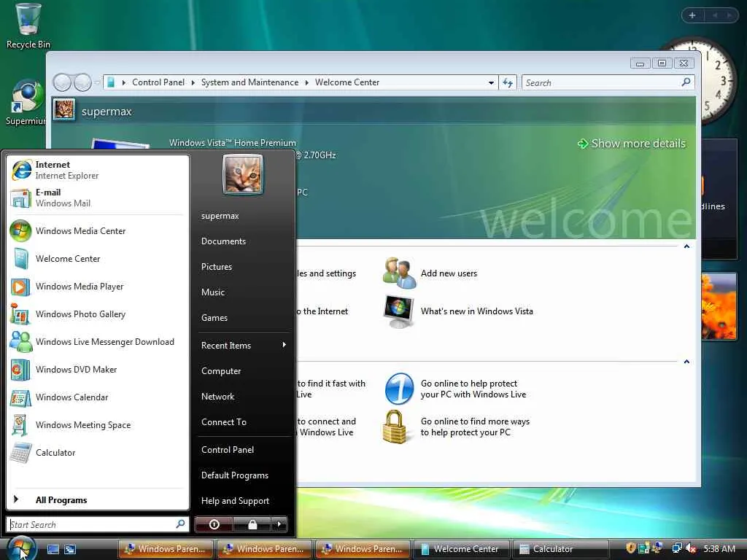
Task: Click first Windows Parental taskbar button
Action: [x=166, y=549]
